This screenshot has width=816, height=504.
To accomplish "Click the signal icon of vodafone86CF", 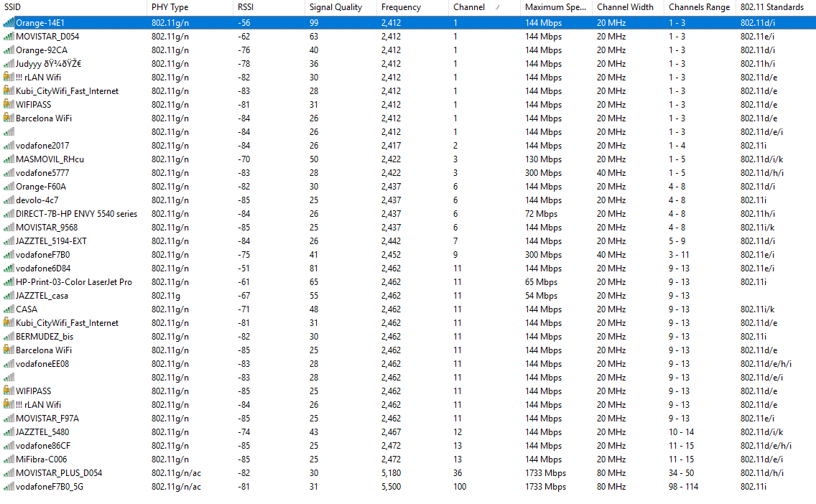I will pyautogui.click(x=9, y=445).
